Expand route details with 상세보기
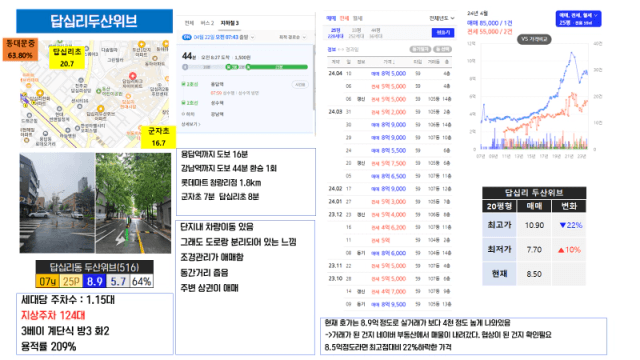 pyautogui.click(x=191, y=124)
